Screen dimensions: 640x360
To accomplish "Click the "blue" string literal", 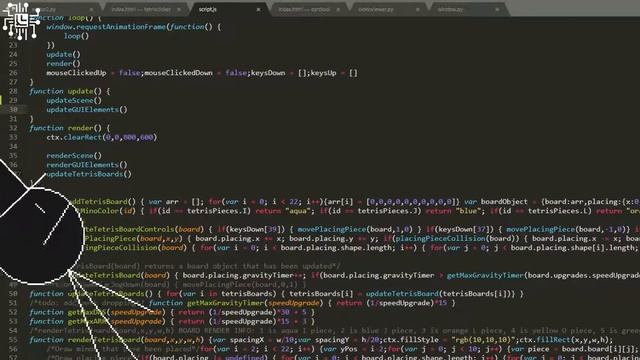I will coord(468,211).
